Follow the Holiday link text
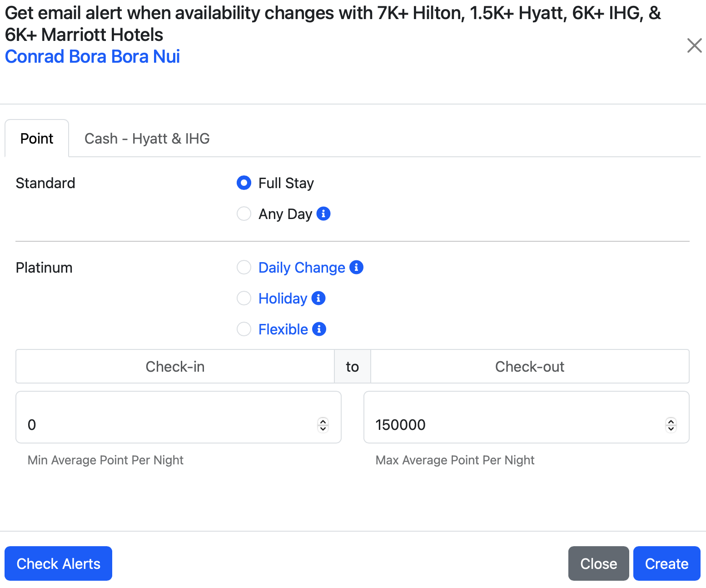The width and height of the screenshot is (706, 588). pos(283,299)
